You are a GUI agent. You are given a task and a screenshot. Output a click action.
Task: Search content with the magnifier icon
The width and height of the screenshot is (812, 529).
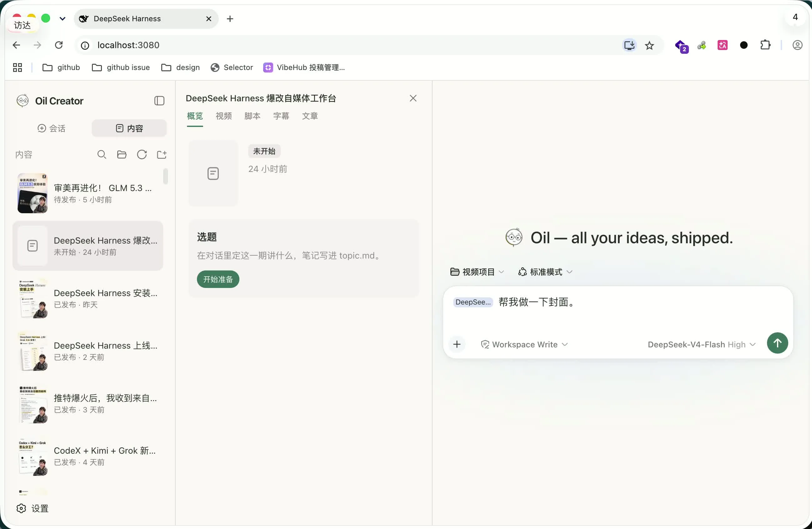[x=102, y=155]
